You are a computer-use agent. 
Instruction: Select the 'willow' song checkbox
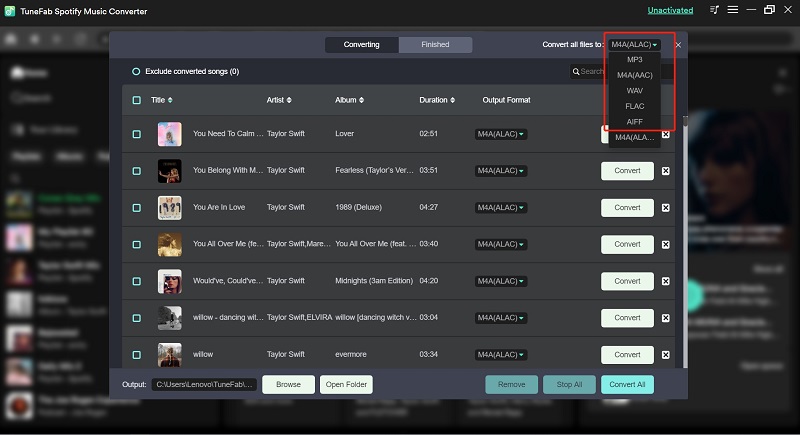[136, 354]
